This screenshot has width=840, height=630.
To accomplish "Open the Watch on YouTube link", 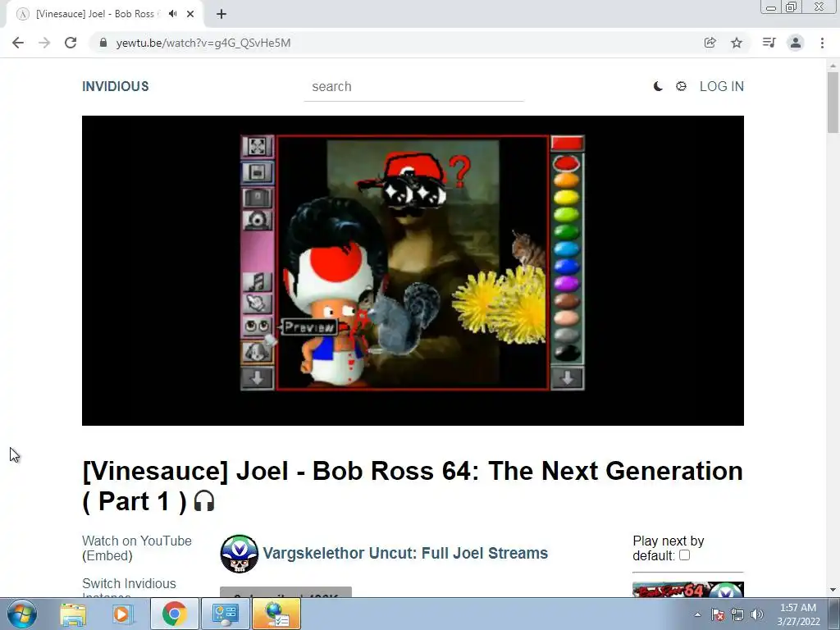I will (x=137, y=541).
